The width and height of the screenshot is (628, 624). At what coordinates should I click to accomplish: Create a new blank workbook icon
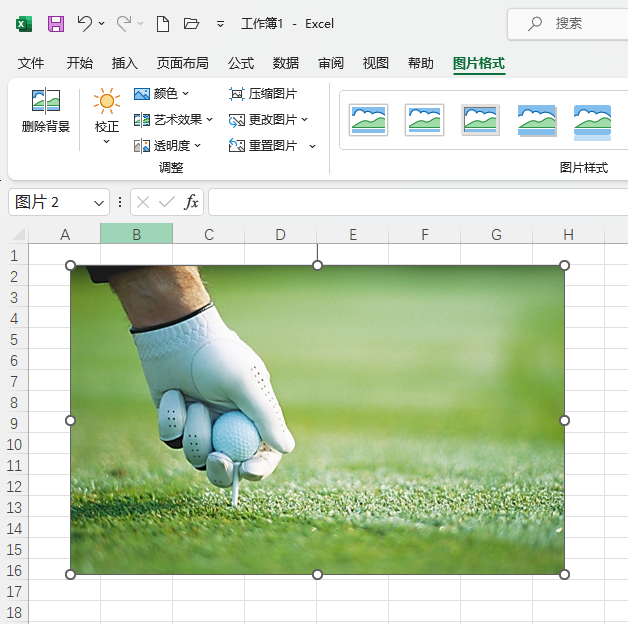point(163,24)
